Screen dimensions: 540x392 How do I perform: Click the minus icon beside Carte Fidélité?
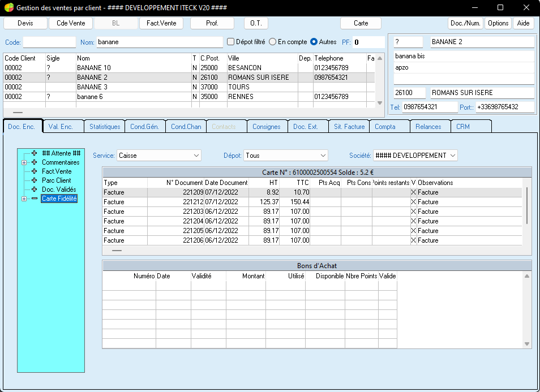34,198
